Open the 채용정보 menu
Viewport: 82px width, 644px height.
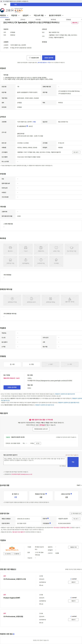tap(4, 16)
